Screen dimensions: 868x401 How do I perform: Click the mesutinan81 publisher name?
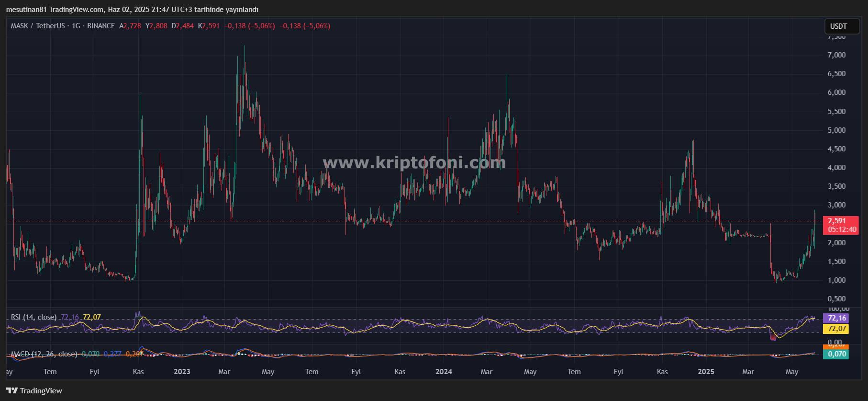(x=26, y=10)
